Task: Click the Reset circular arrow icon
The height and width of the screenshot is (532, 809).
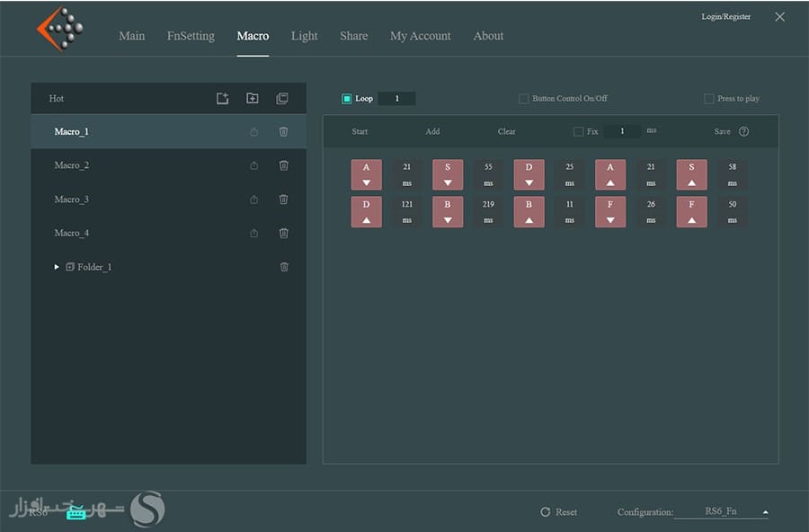Action: pyautogui.click(x=545, y=512)
